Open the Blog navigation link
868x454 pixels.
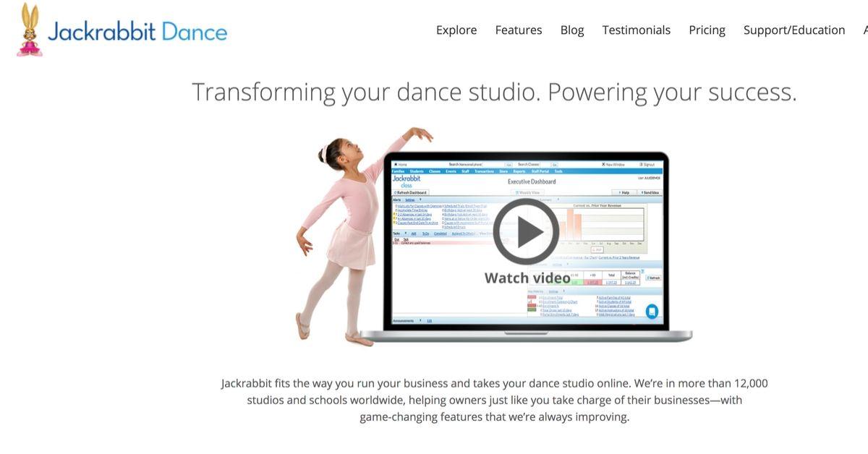[572, 30]
